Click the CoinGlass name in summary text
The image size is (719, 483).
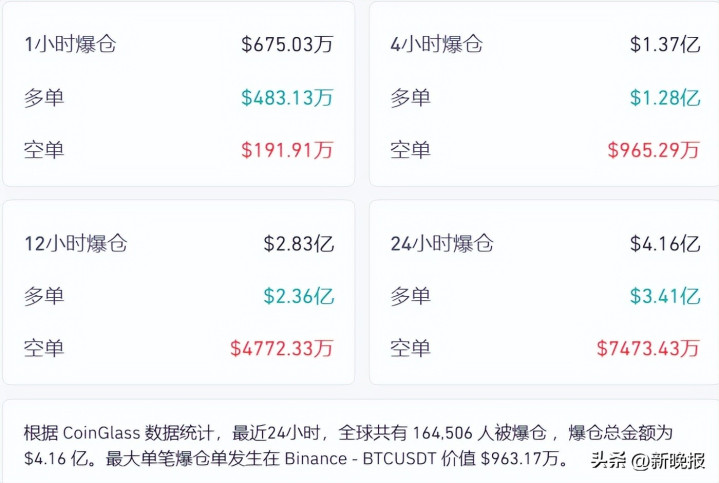click(104, 434)
